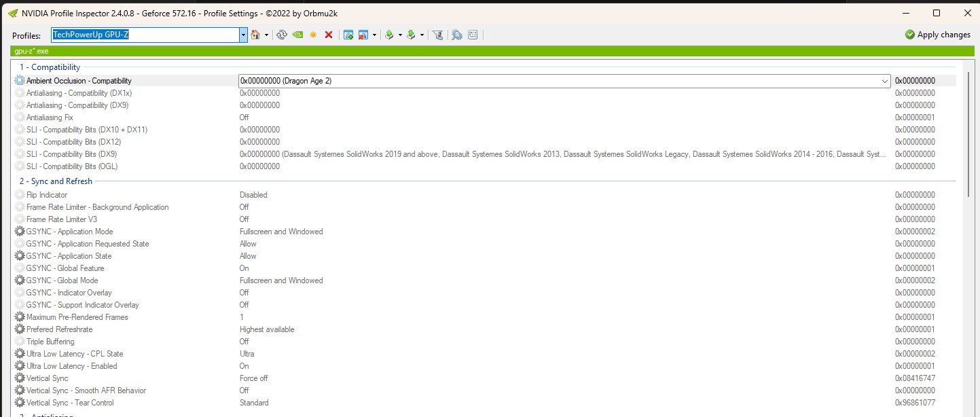This screenshot has width=980, height=417.
Task: Open the dropdown arrow next to home icon
Action: [x=266, y=35]
